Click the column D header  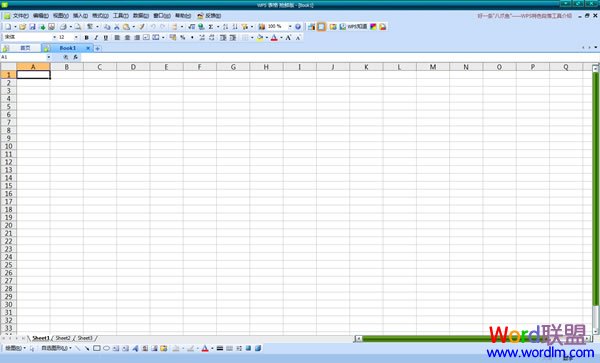[133, 67]
